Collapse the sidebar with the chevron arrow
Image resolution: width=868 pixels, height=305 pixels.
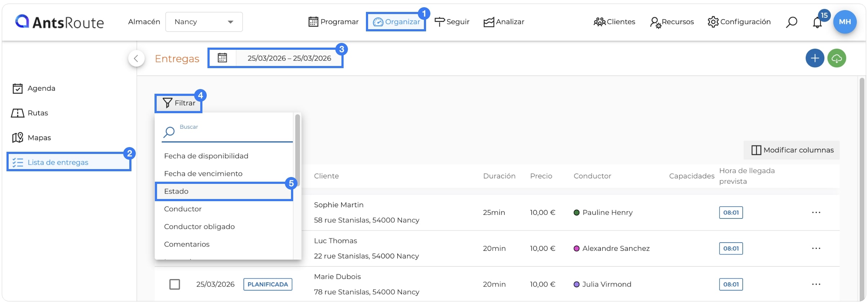(136, 58)
